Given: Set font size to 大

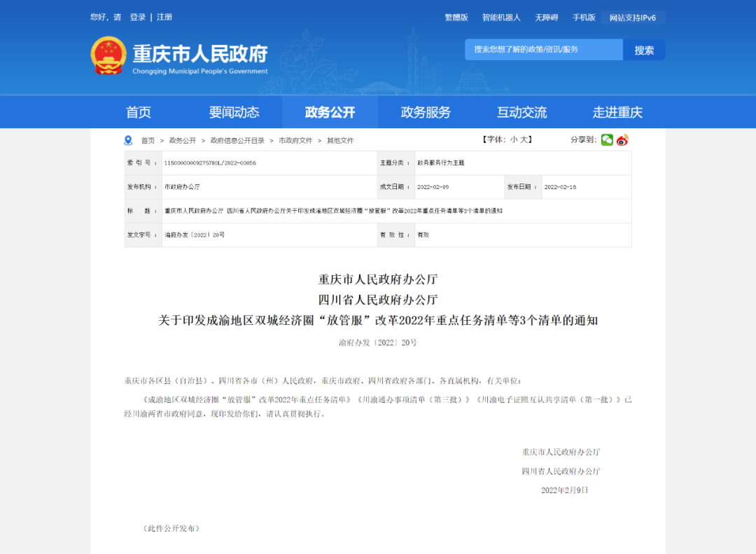Looking at the screenshot, I should tap(523, 139).
